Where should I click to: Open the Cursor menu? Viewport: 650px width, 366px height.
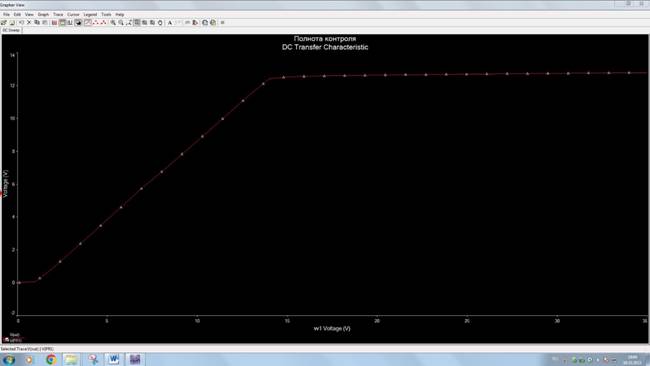[73, 15]
